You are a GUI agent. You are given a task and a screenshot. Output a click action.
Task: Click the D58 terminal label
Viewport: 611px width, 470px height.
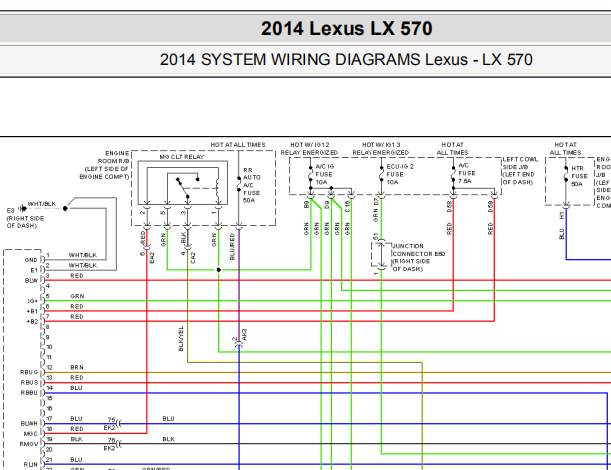tap(449, 206)
